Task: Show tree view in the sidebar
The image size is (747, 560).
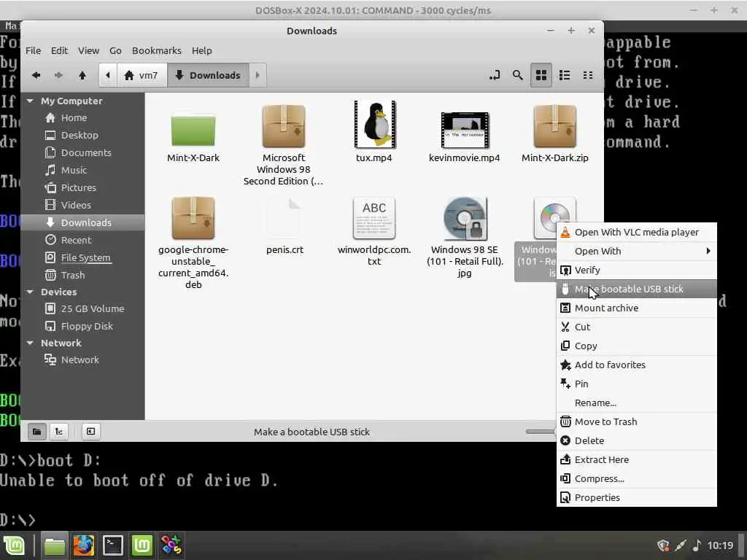Action: click(x=59, y=432)
